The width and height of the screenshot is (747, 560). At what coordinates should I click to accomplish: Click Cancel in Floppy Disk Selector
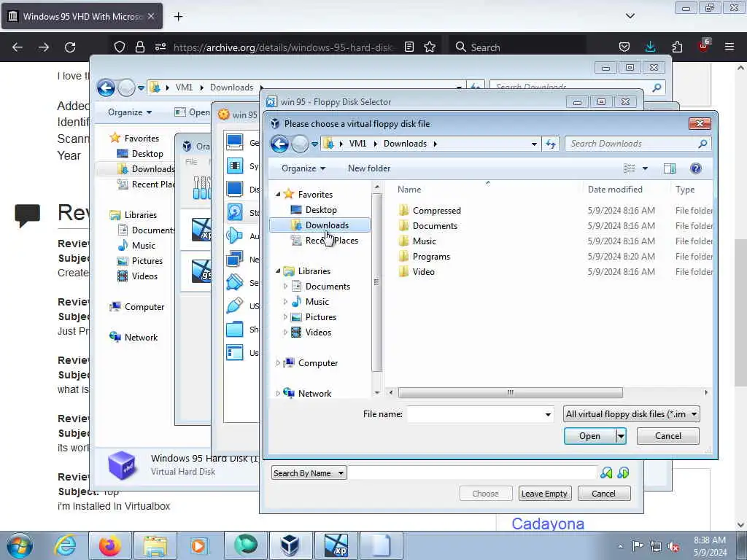(603, 494)
